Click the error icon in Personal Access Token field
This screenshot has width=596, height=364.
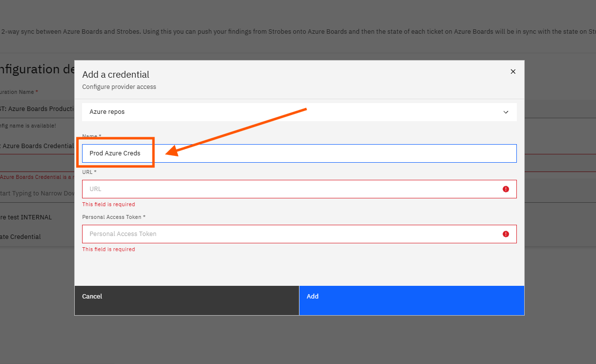click(x=506, y=234)
